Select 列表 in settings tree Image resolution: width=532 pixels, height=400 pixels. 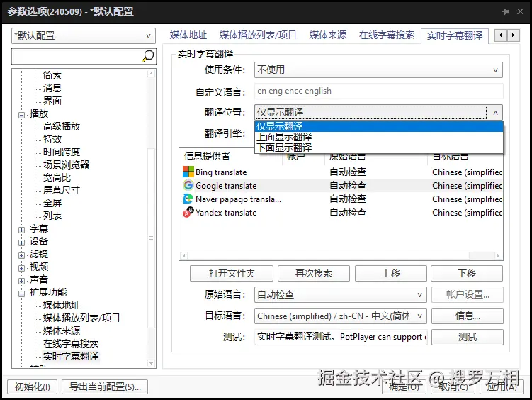[x=52, y=216]
